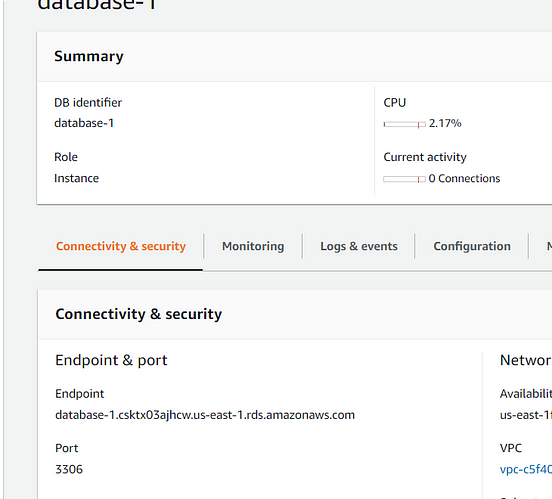Select the database endpoint address text
Viewport: 552px width, 499px height.
click(x=205, y=415)
